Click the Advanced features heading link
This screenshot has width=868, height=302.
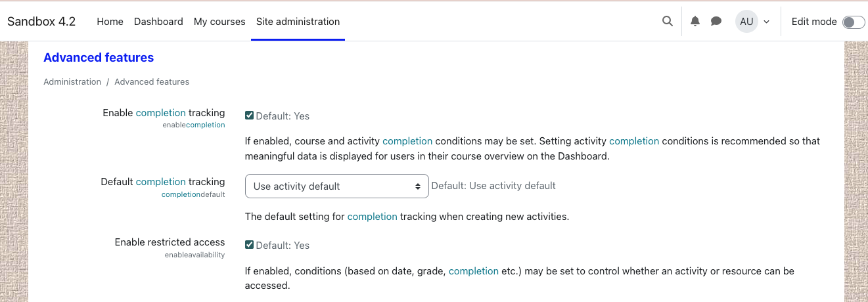(x=99, y=57)
